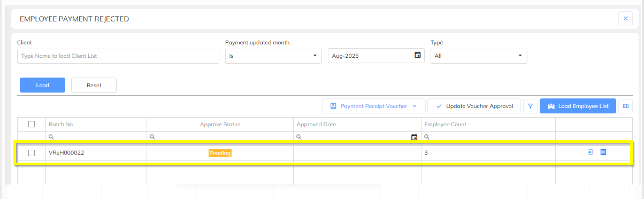
Task: Click the arrow-into-box icon in row VReH000022
Action: coord(590,152)
